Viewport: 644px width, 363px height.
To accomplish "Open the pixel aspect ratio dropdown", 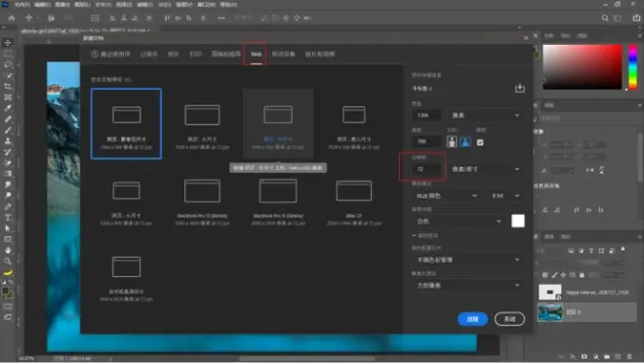I will 467,285.
